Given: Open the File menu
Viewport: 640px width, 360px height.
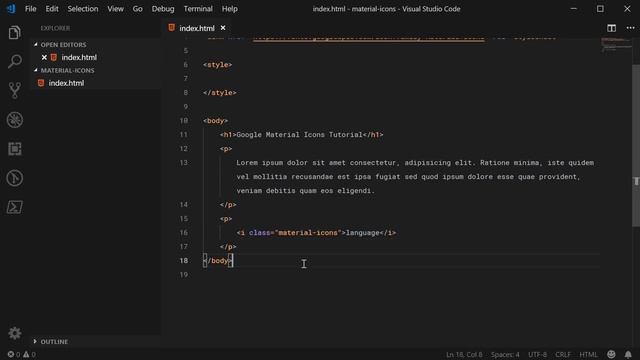Looking at the screenshot, I should pos(31,9).
